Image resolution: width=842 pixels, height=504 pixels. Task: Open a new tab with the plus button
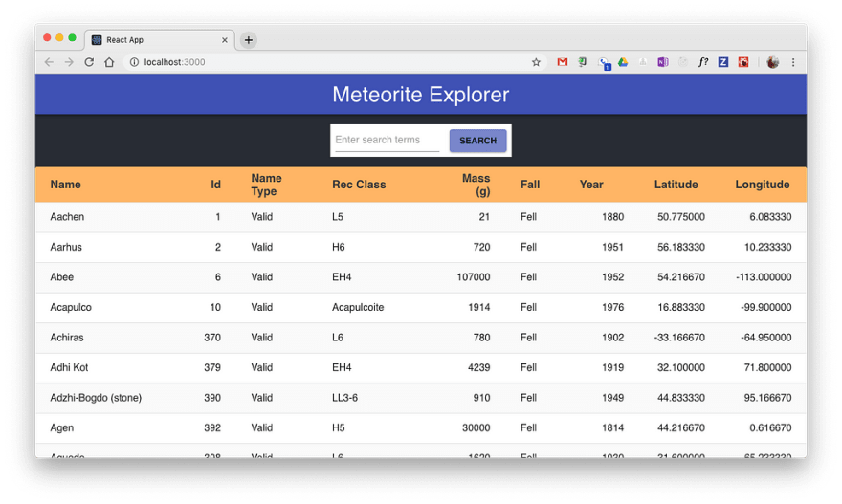248,40
